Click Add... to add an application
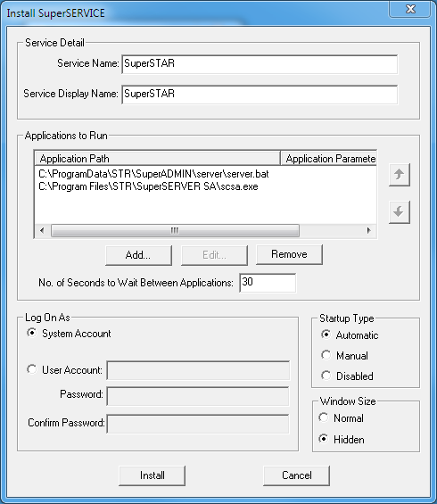 pos(138,255)
